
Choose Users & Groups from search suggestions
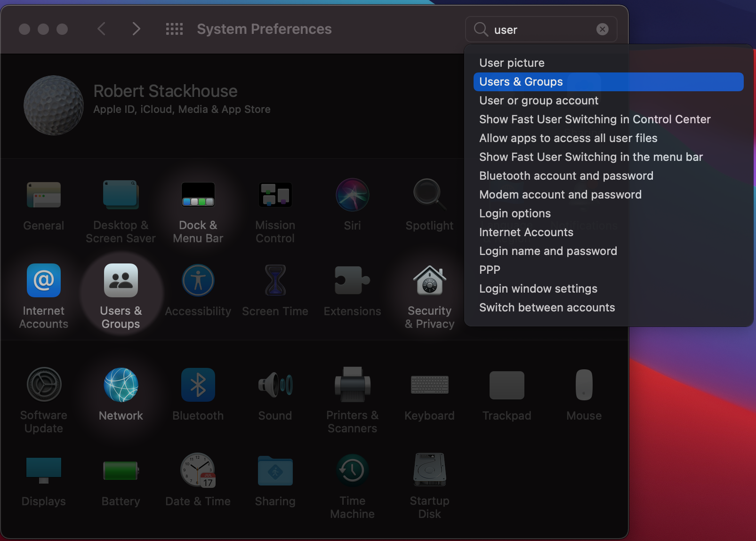(x=521, y=81)
